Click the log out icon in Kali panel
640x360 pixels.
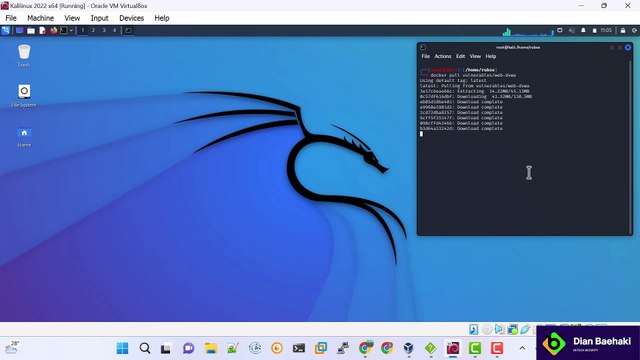[x=634, y=31]
